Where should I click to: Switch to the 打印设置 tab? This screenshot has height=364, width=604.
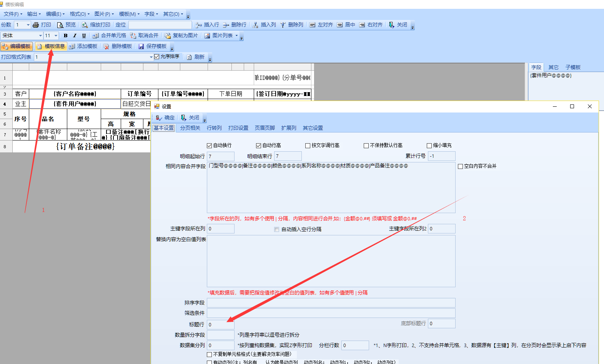pyautogui.click(x=238, y=128)
